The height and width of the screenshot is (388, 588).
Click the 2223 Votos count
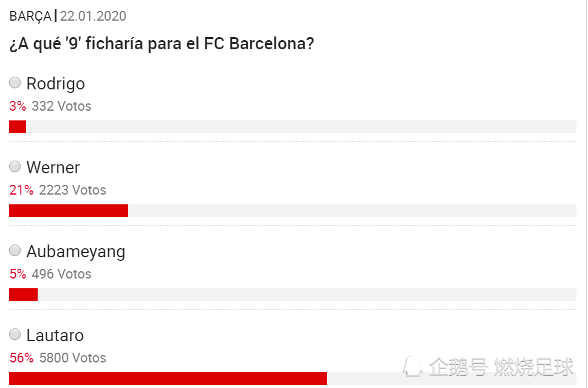pyautogui.click(x=73, y=190)
